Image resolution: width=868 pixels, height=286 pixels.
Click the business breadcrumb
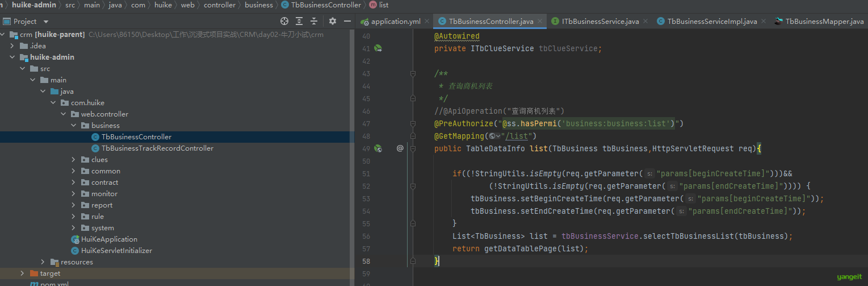[x=259, y=5]
